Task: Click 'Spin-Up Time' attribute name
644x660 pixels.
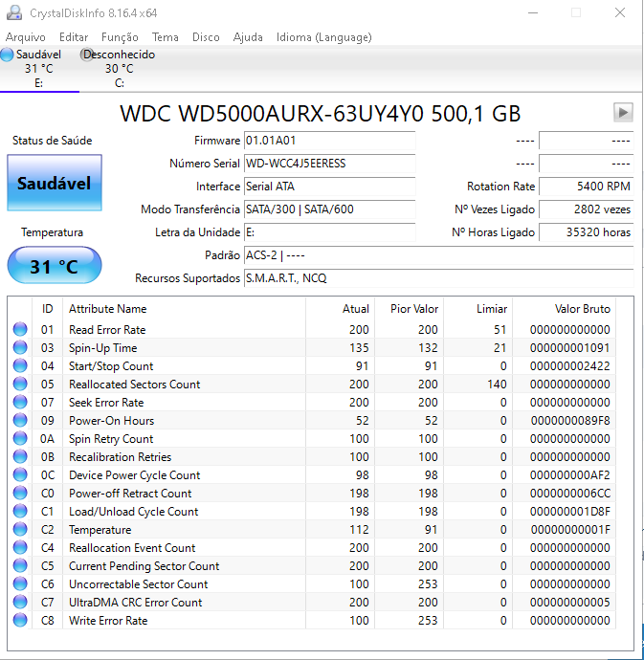Action: pos(102,348)
